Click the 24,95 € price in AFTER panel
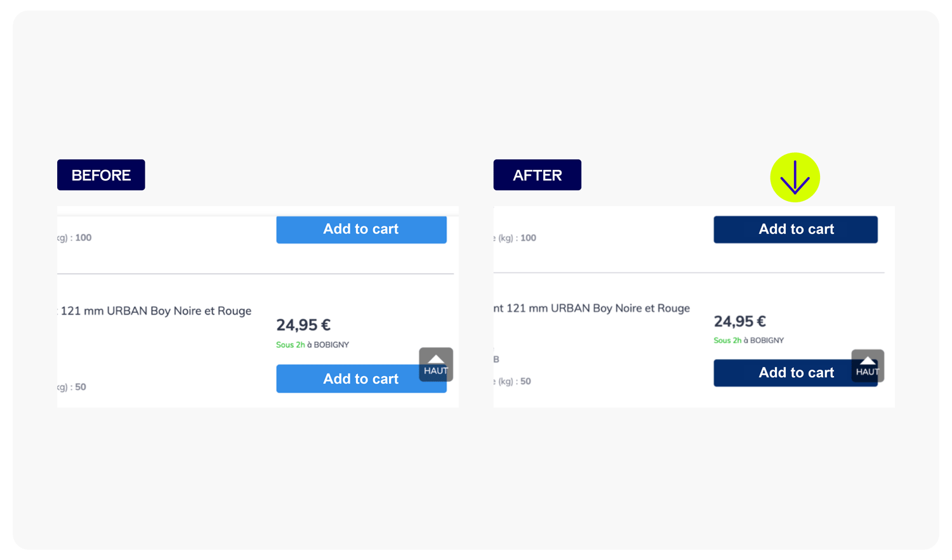Viewport: 952px width, 560px height. [x=740, y=322]
